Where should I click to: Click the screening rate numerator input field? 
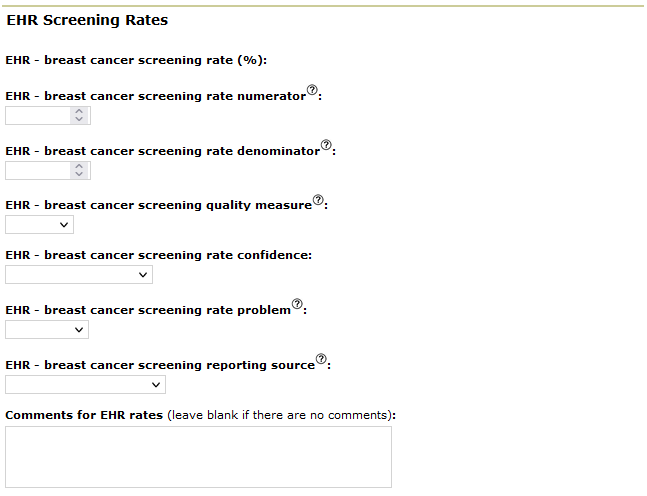(x=38, y=116)
